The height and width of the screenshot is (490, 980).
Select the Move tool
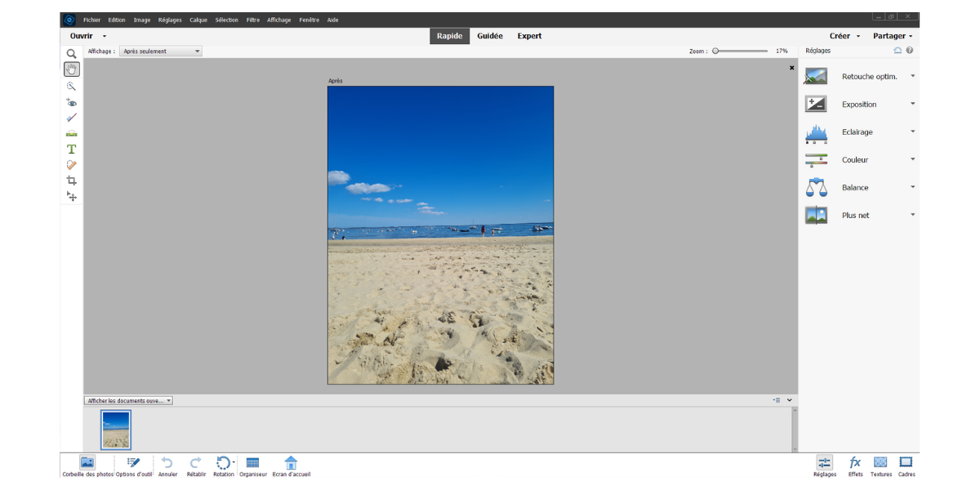point(71,196)
